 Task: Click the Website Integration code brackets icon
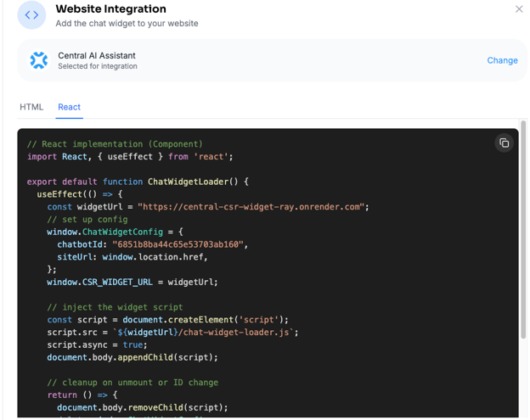pyautogui.click(x=31, y=15)
